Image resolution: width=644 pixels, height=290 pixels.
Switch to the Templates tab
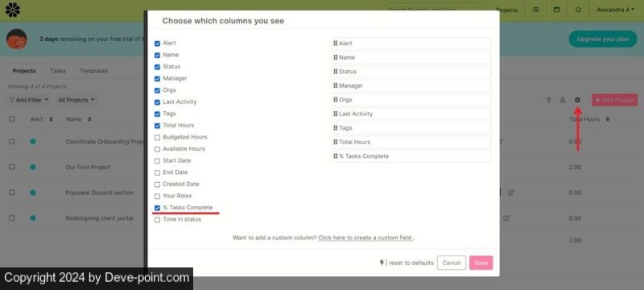(x=93, y=71)
